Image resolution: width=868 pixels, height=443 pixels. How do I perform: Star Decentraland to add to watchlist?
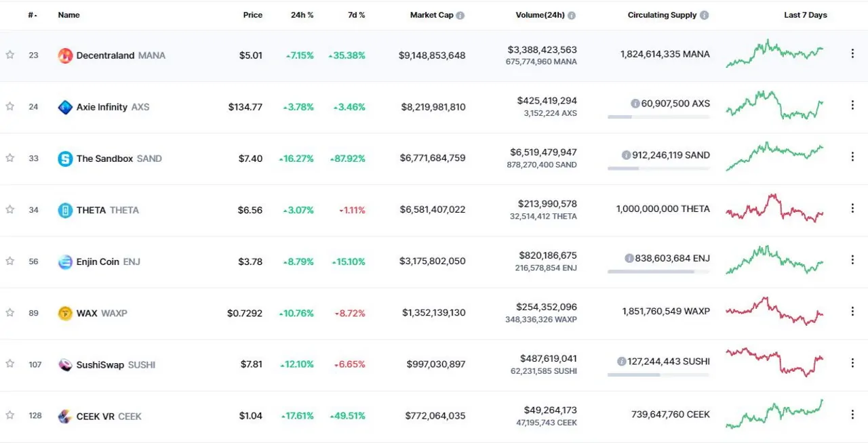10,55
